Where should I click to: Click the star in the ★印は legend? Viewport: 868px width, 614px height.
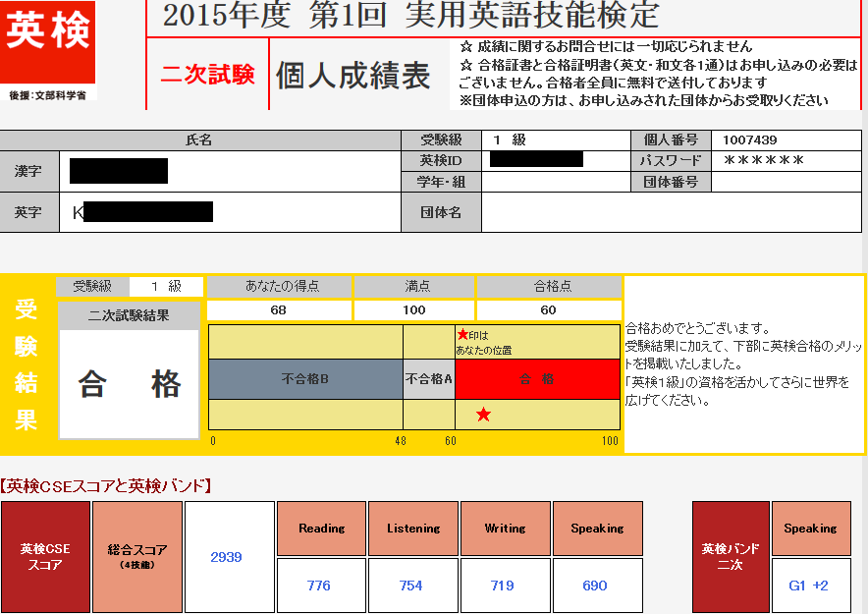[462, 334]
